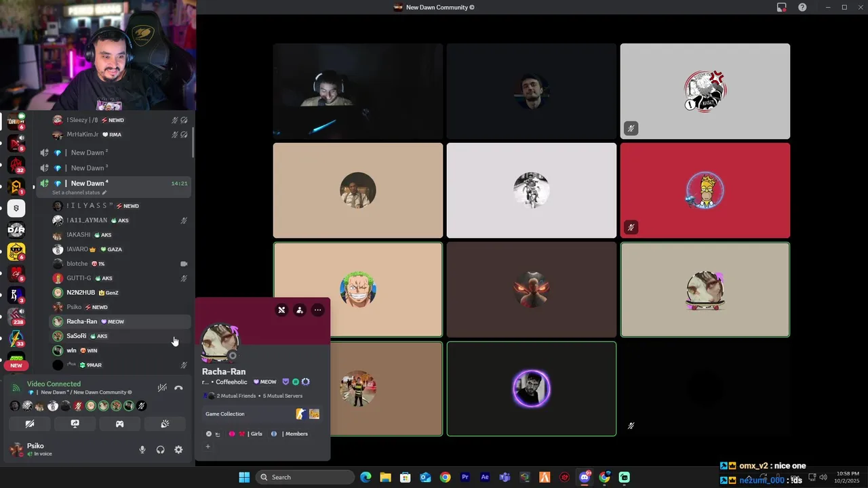Open D/R server icon
Screen dimensions: 868x488
16,230
